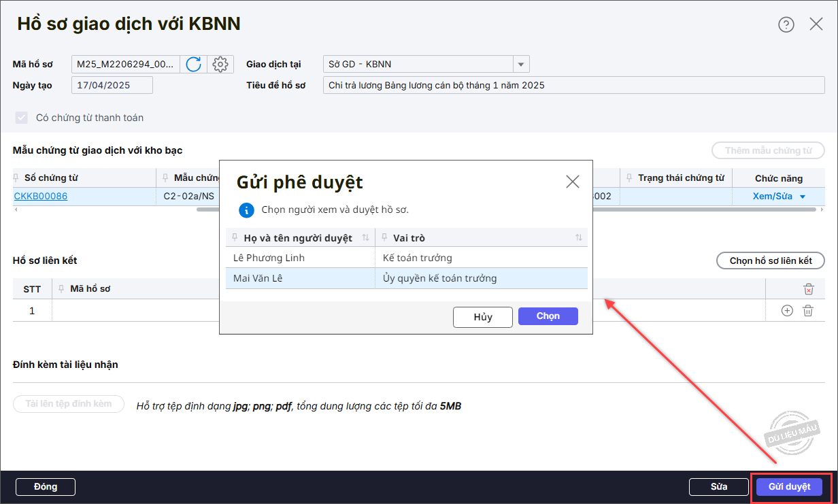This screenshot has width=838, height=504.
Task: Click the STT column header
Action: coord(32,288)
